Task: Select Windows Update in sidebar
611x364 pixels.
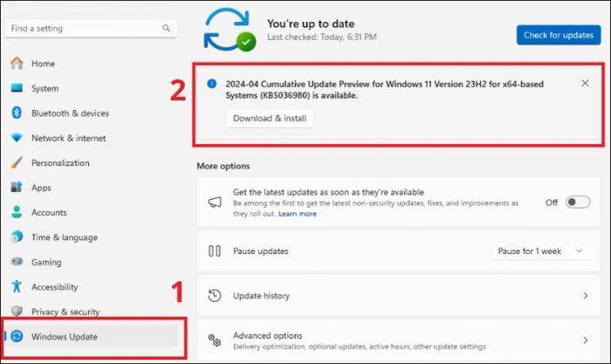Action: pos(92,336)
